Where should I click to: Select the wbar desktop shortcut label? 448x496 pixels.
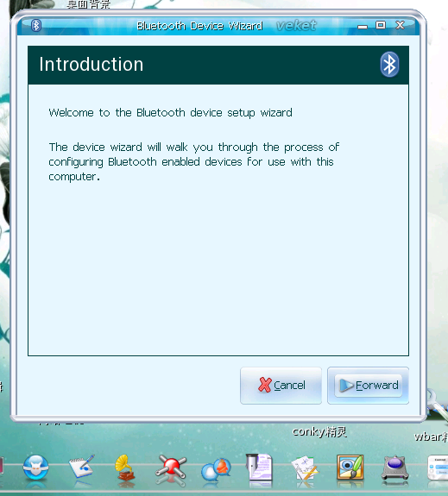(x=431, y=436)
